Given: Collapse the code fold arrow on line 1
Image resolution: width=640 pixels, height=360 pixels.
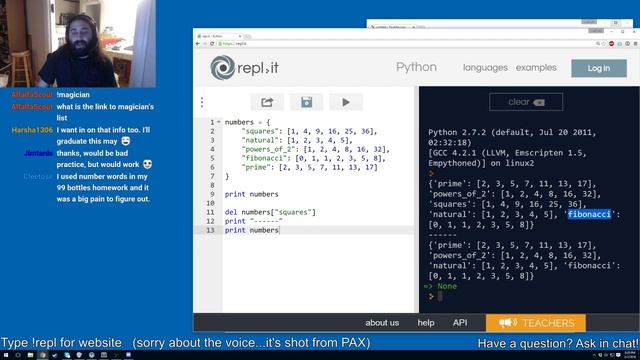Looking at the screenshot, I should click(x=219, y=122).
